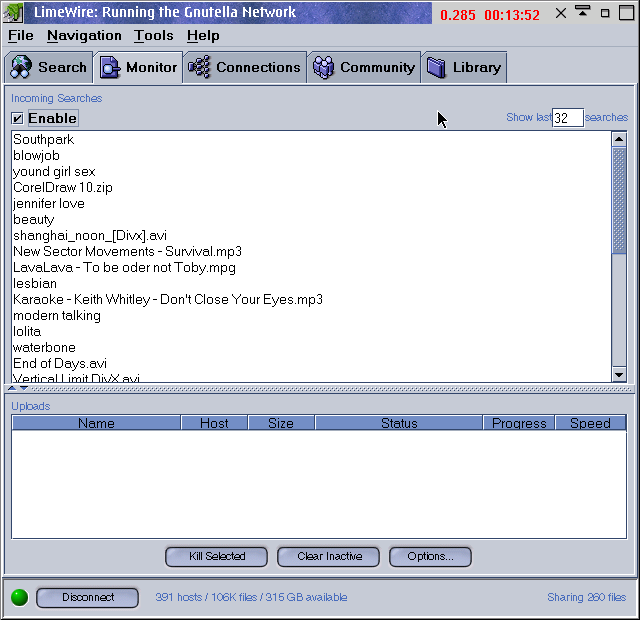Click the shade window title bar icon
640x620 pixels.
[x=583, y=11]
